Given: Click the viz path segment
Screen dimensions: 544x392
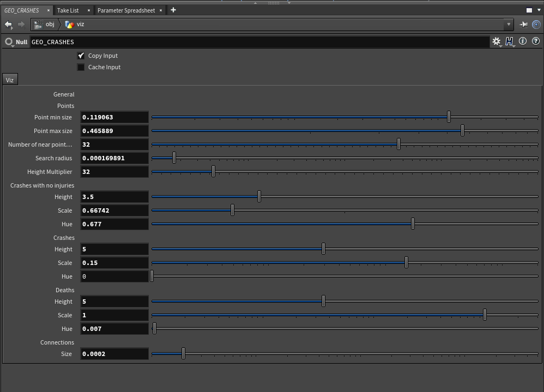Looking at the screenshot, I should click(x=81, y=25).
